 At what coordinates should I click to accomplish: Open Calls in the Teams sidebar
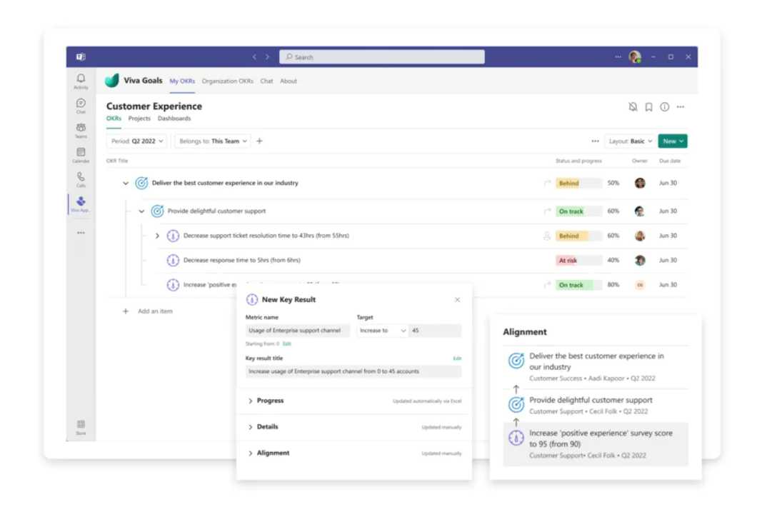tap(81, 180)
